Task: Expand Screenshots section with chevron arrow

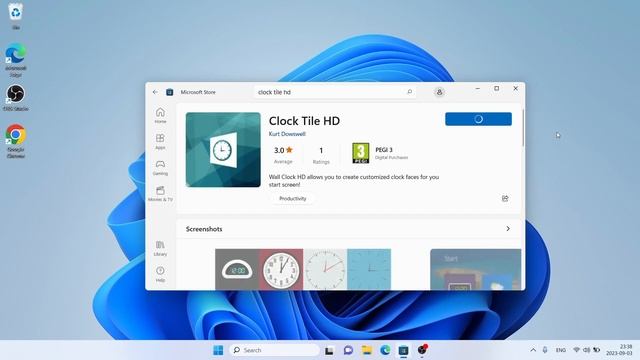Action: (508, 229)
